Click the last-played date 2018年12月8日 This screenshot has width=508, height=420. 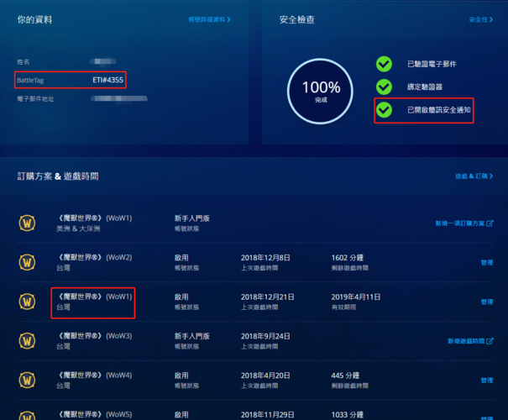(x=265, y=258)
